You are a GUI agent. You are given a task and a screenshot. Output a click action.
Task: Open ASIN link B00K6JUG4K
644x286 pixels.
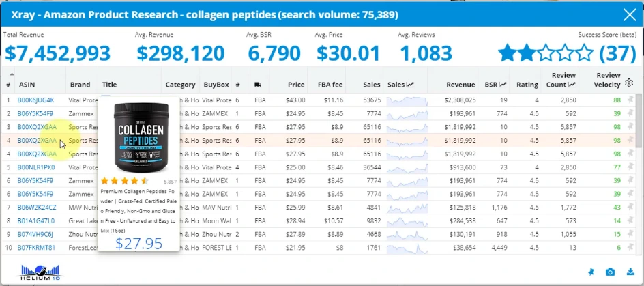click(35, 100)
